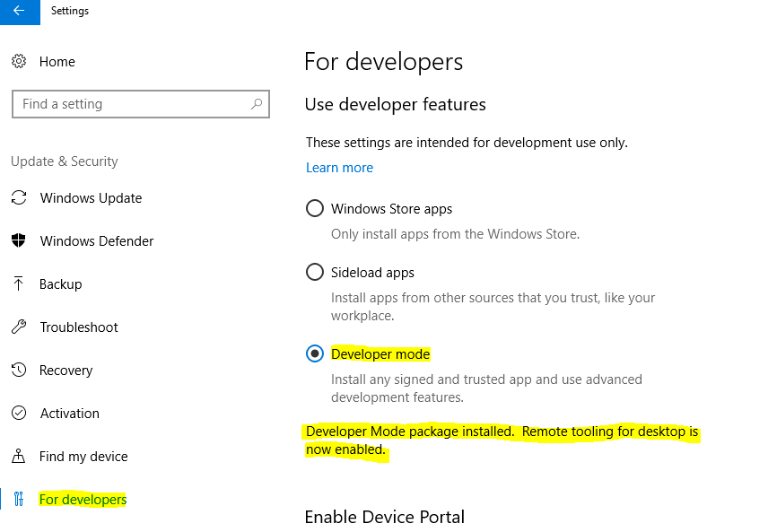The width and height of the screenshot is (768, 532).
Task: Click 'Developer Mode package installed' message
Action: (502, 440)
